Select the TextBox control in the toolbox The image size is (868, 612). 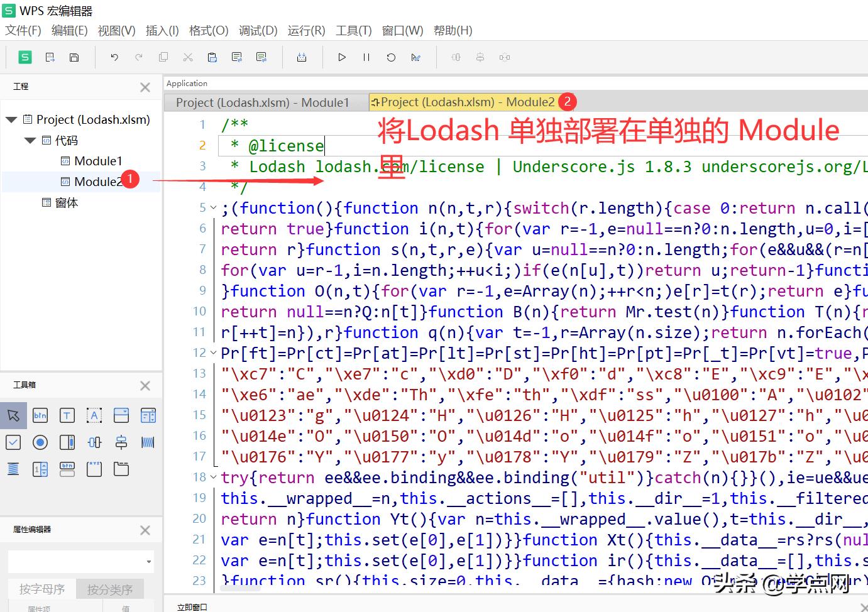(67, 415)
